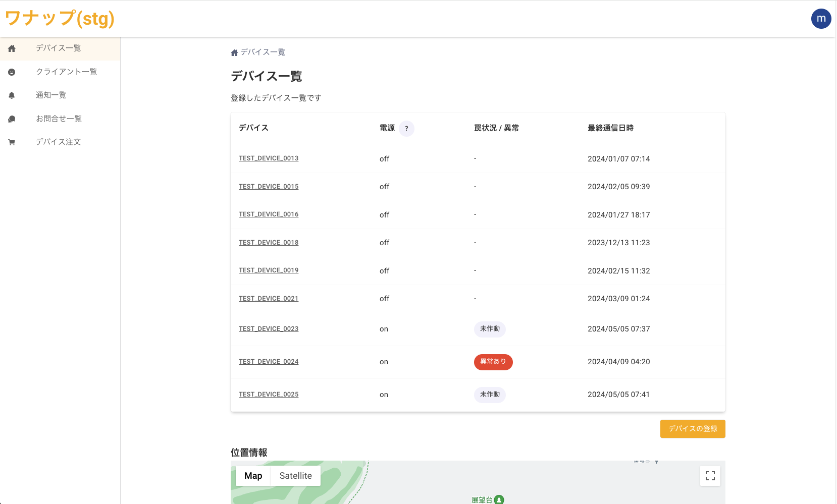This screenshot has width=837, height=504.
Task: Click the デバイス一覧 breadcrumb text
Action: (263, 52)
